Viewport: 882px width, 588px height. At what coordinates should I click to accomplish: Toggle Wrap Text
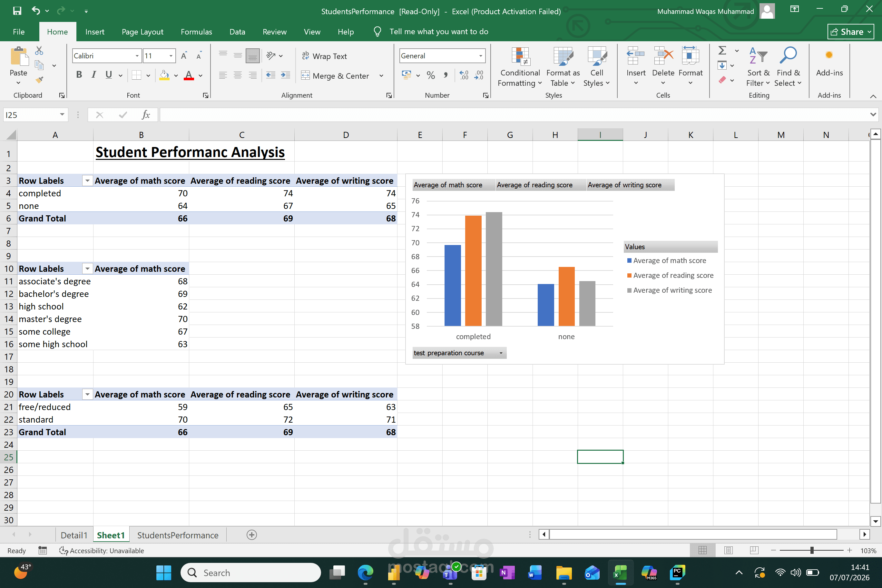click(324, 56)
